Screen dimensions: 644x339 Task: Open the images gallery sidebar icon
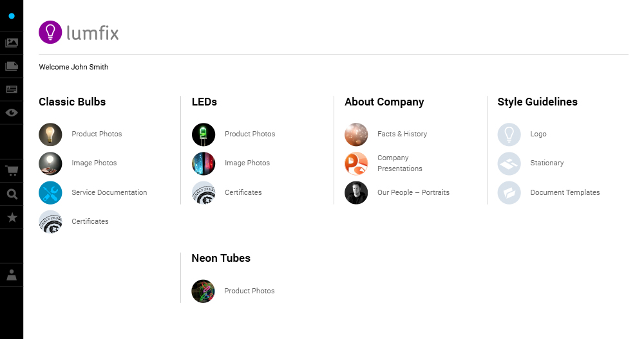click(12, 43)
